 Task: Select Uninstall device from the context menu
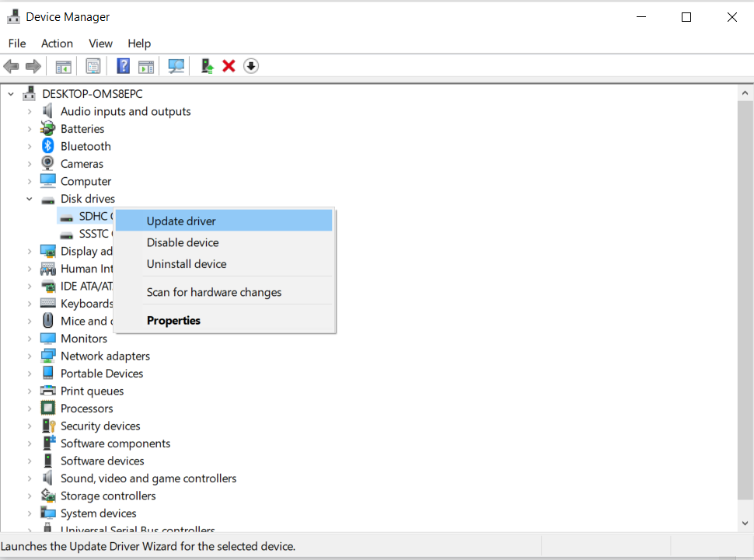click(x=187, y=264)
